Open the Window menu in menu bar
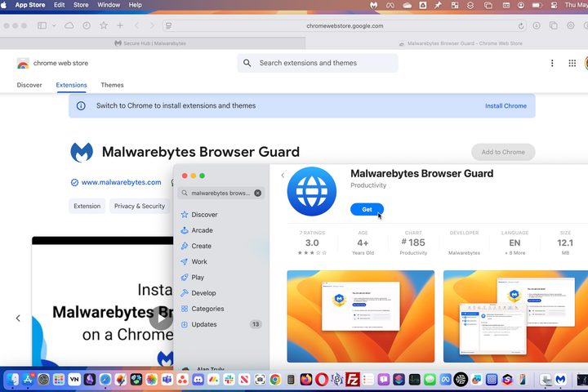The height and width of the screenshot is (392, 588). (x=109, y=5)
